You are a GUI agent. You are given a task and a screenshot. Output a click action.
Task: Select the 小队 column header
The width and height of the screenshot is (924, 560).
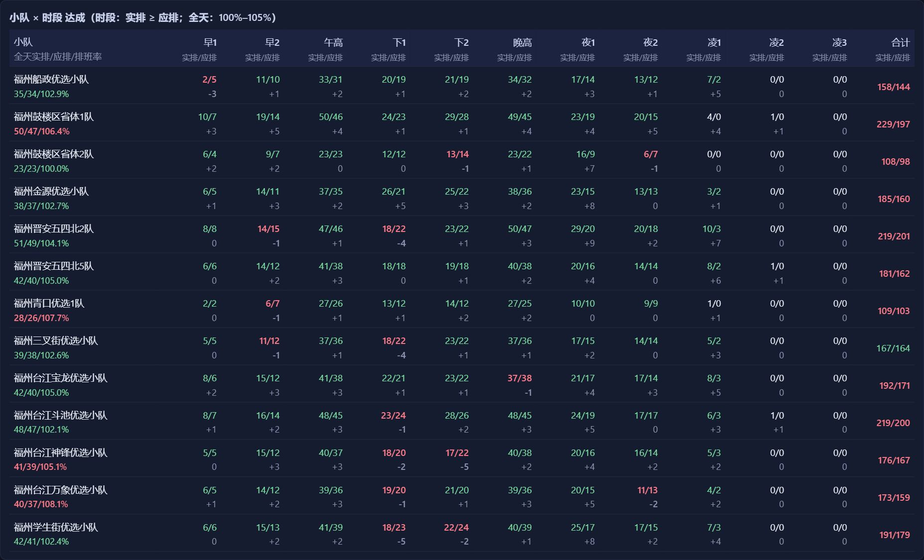click(23, 42)
